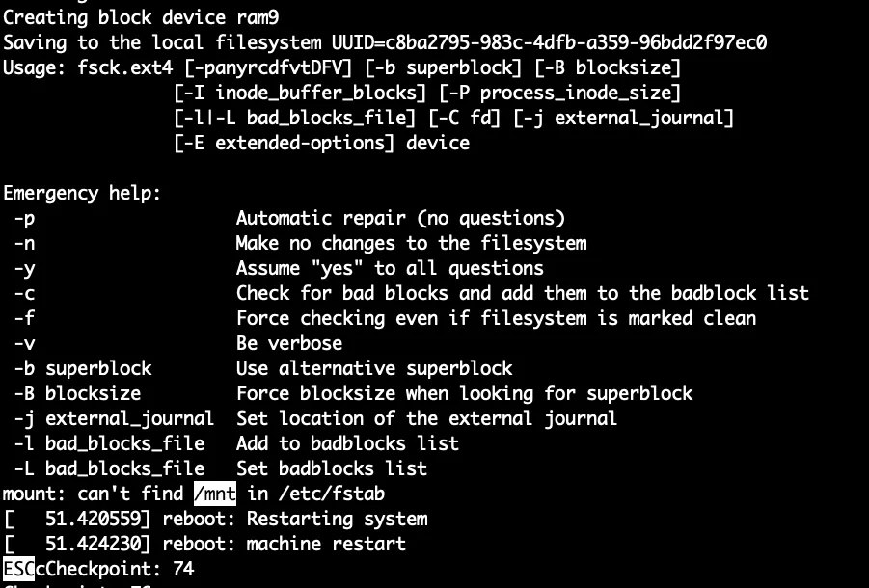This screenshot has width=869, height=588.
Task: Click "Set badblocks list" text
Action: click(x=331, y=468)
